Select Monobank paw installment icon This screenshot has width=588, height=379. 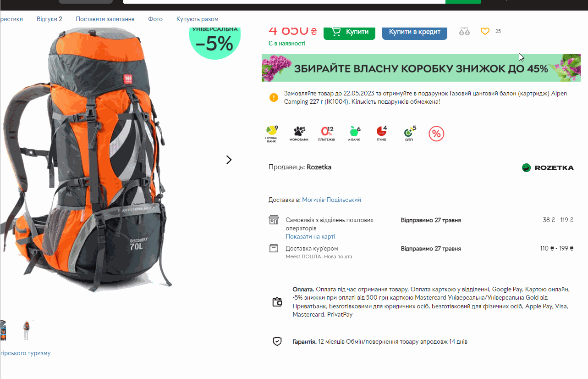click(299, 134)
